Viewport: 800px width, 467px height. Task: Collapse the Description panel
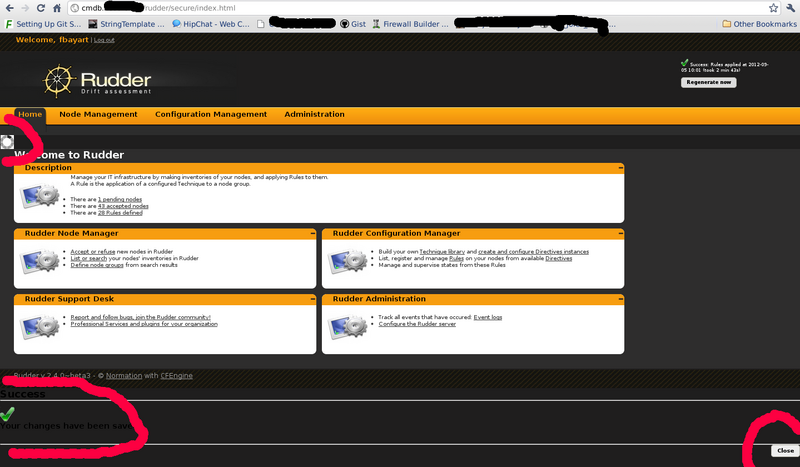point(620,167)
